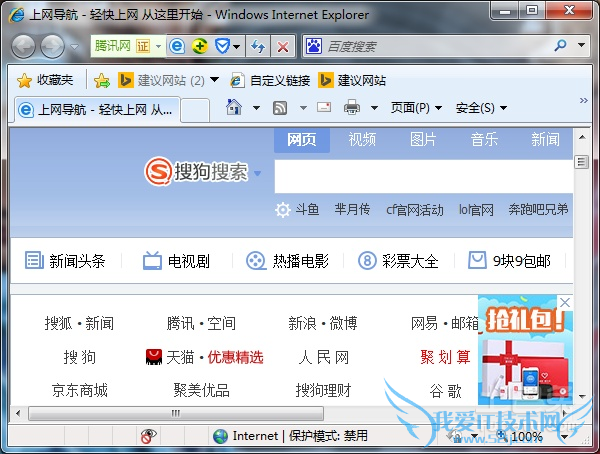600x454 pixels.
Task: Open the 斗鱼 hot link
Action: [x=307, y=209]
